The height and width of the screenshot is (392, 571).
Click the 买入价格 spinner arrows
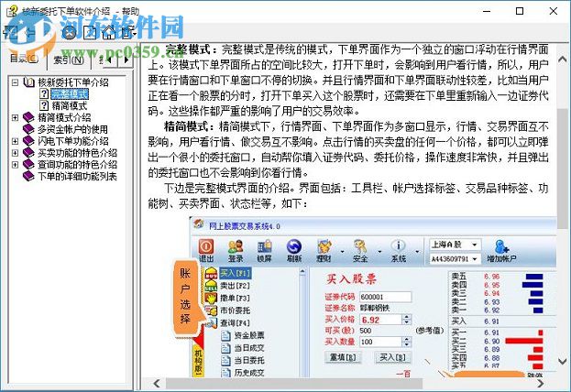(407, 320)
